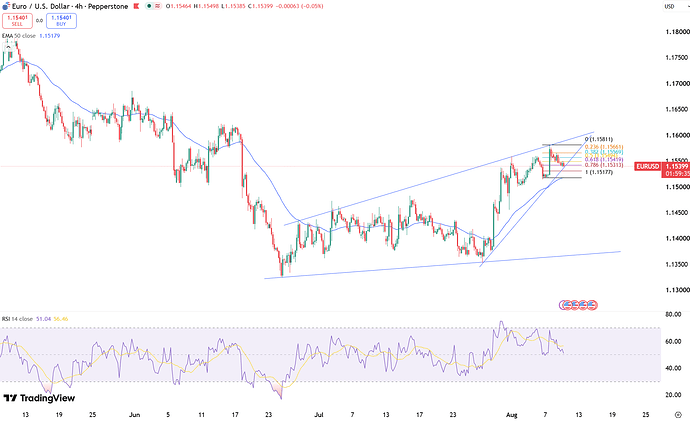
Task: Click the 80.00 RSI axis label
Action: (x=673, y=315)
